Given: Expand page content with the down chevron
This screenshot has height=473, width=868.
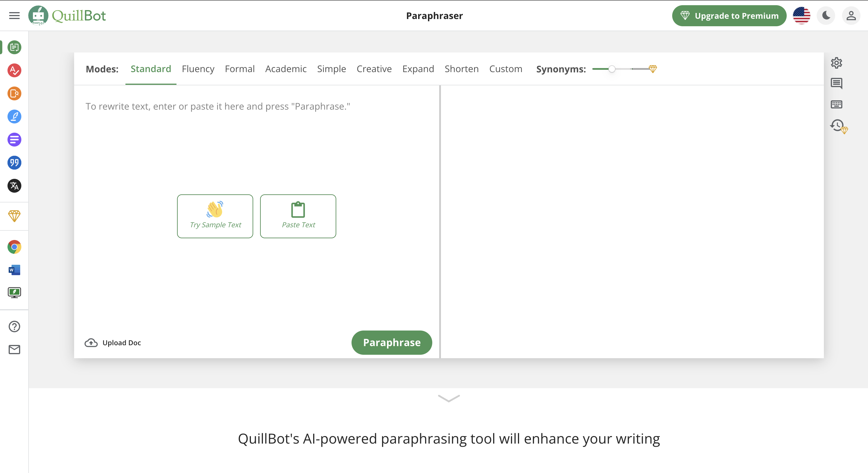Looking at the screenshot, I should 449,399.
